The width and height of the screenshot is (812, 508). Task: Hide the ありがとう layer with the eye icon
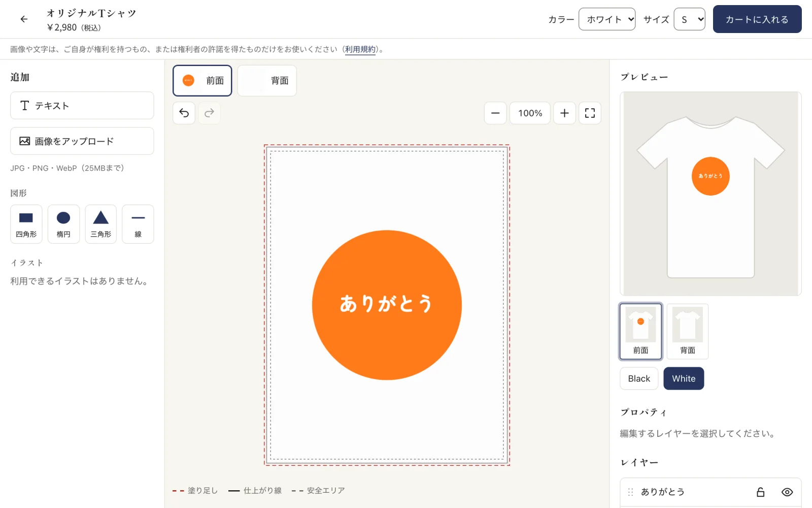point(787,492)
